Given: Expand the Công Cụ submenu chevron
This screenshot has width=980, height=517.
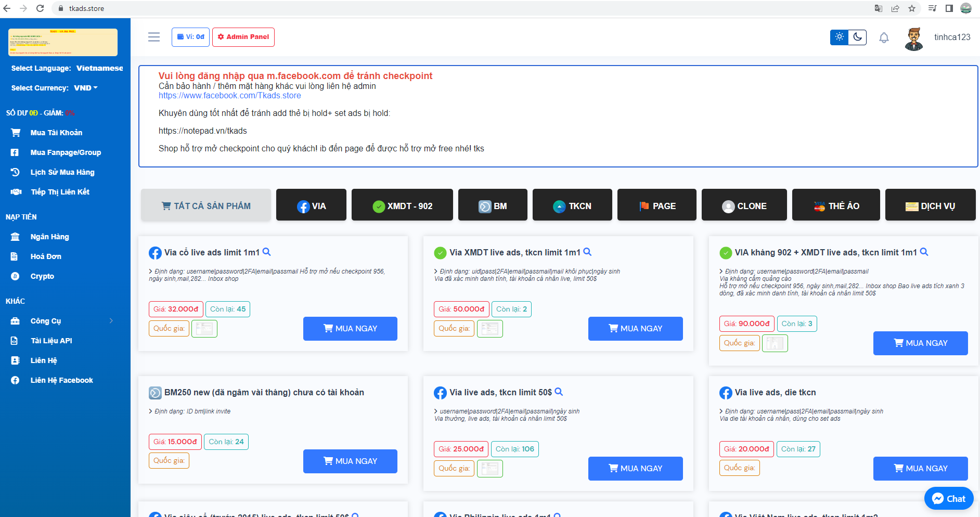Looking at the screenshot, I should [x=111, y=321].
